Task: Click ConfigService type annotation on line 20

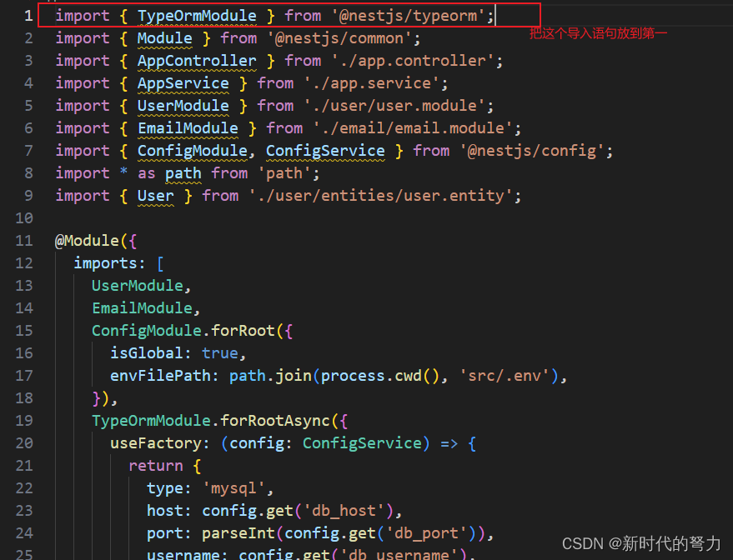Action: pos(362,442)
